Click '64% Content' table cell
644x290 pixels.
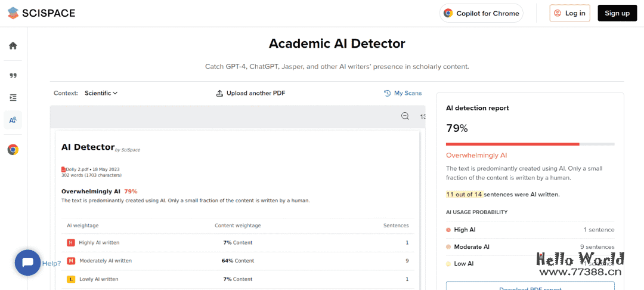click(x=239, y=261)
